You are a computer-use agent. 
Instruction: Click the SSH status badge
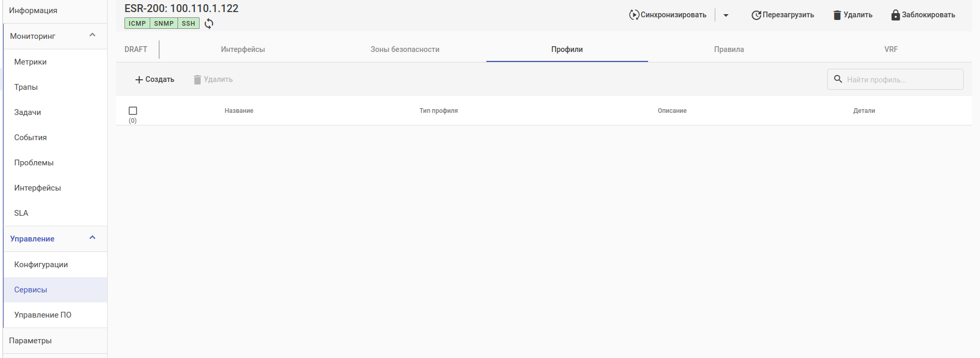point(189,23)
